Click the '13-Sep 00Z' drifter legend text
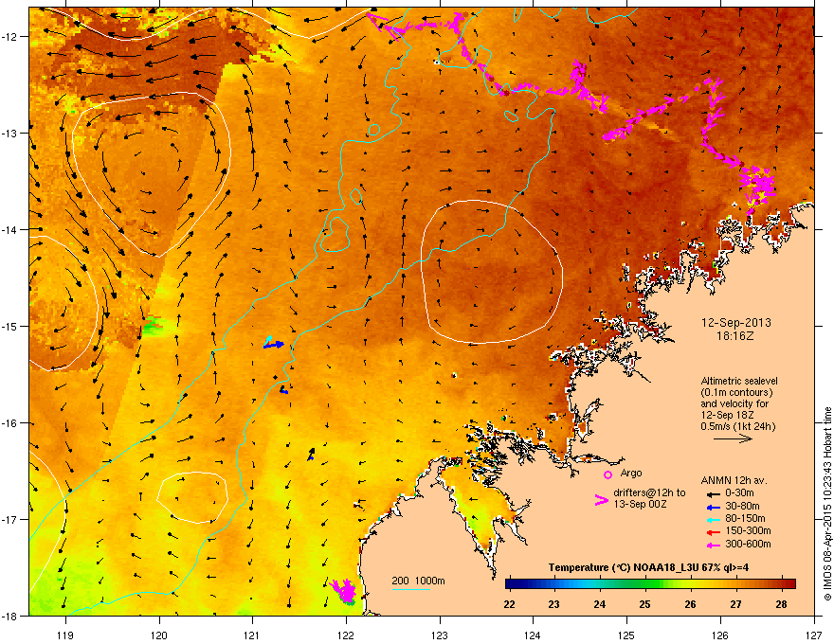Screen dimensions: 834x644 click(640, 504)
